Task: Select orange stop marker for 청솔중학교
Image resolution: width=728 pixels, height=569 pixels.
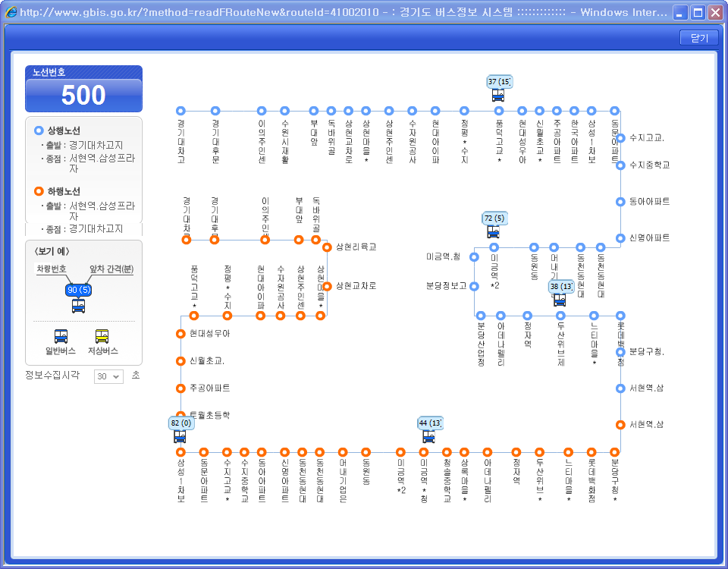Action: (447, 452)
